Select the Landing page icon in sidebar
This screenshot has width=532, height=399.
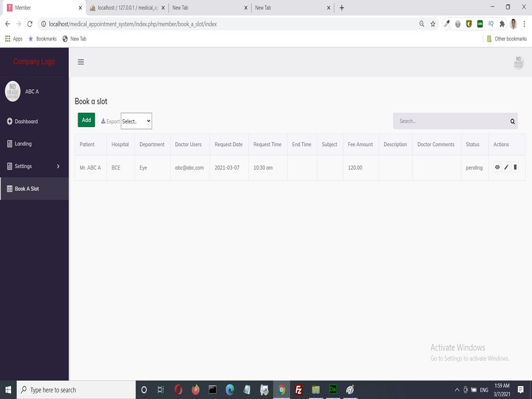9,144
